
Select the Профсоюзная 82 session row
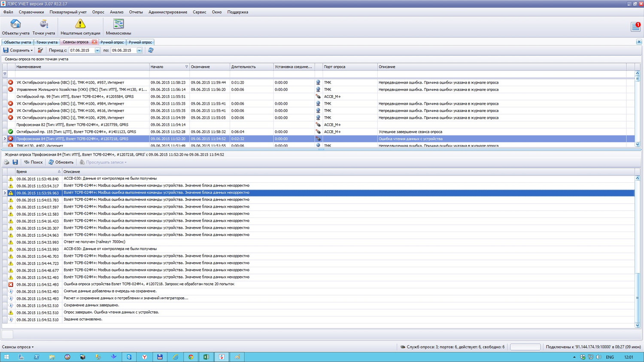318,125
